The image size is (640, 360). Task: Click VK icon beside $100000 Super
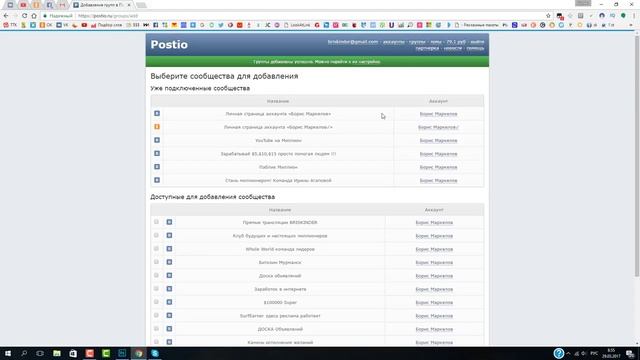pyautogui.click(x=169, y=302)
